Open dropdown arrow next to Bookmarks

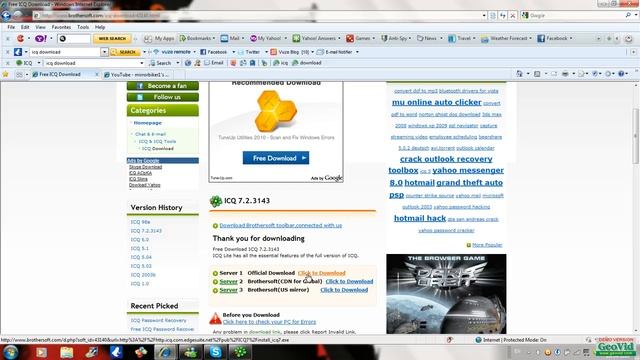coord(214,38)
